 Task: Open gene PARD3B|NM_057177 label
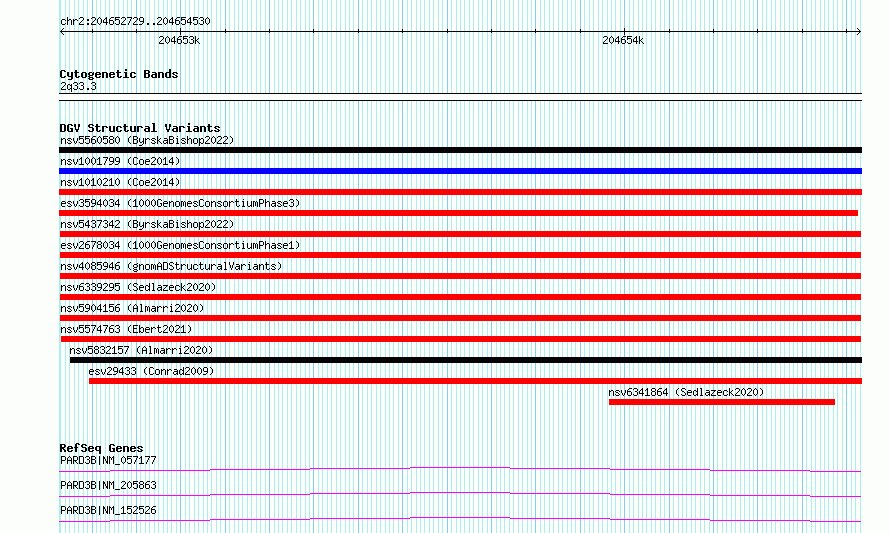click(108, 460)
